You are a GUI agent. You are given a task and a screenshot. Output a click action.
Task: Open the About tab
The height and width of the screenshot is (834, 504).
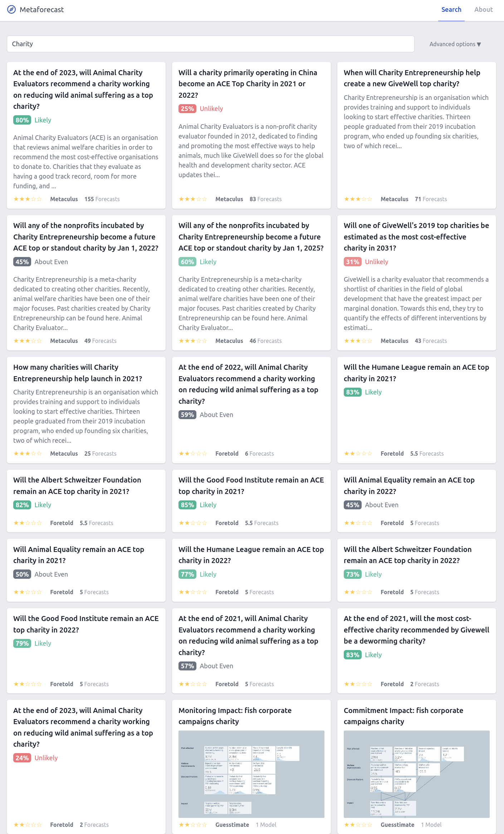(483, 10)
